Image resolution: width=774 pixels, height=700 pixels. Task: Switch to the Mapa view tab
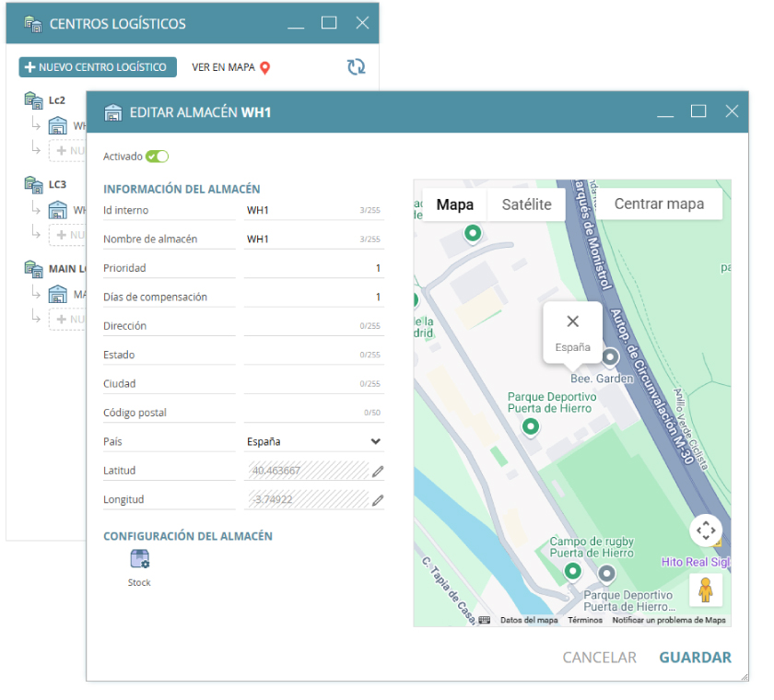pos(454,204)
